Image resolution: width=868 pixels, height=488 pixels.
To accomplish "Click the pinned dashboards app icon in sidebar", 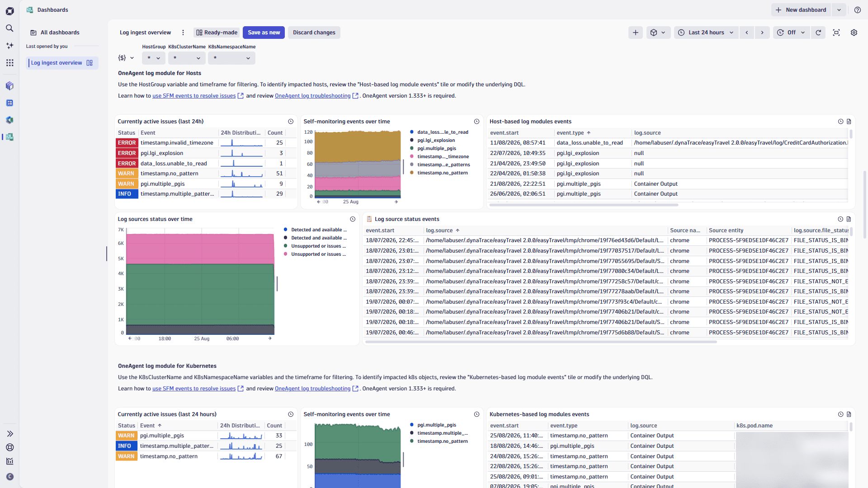I will [9, 137].
